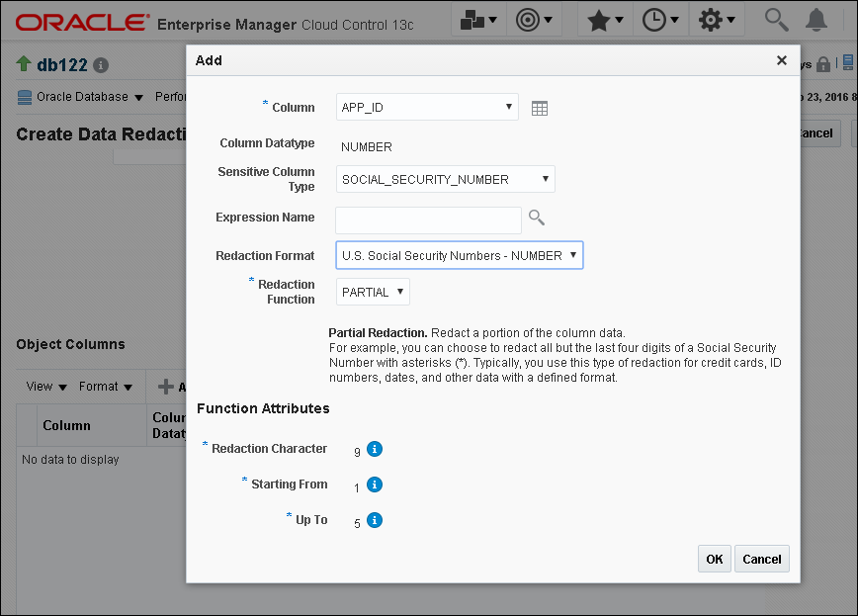Show info for Starting From attribute
858x616 pixels.
click(x=375, y=484)
